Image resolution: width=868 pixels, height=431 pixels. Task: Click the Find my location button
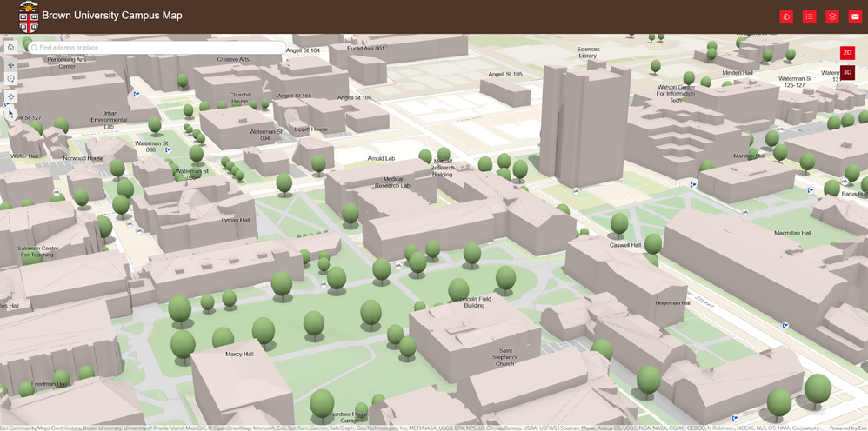pos(10,96)
